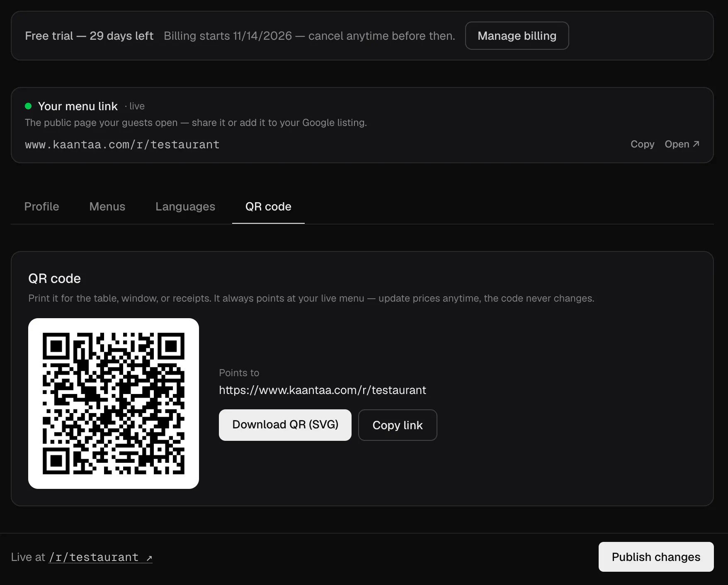
Task: Download the QR code as SVG
Action: (x=285, y=425)
